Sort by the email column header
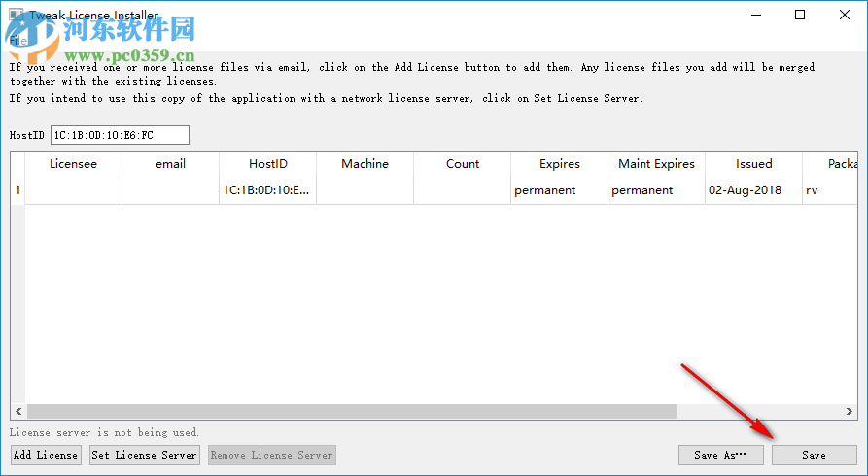 170,164
